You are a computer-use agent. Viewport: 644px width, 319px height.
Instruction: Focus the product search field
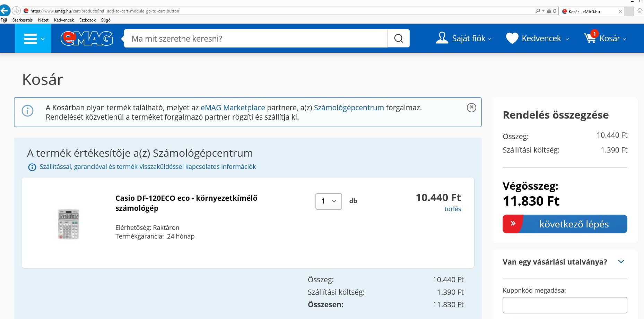click(256, 38)
